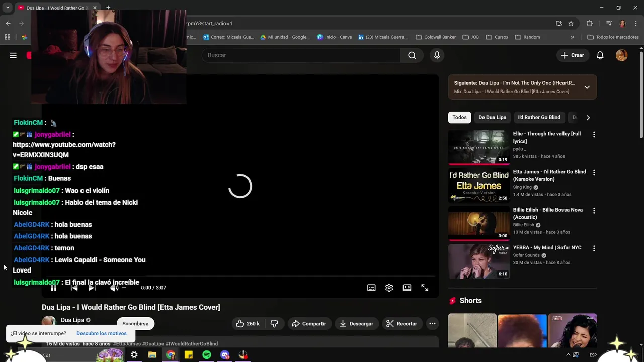Image resolution: width=644 pixels, height=362 pixels.
Task: Like the video showing 260 k
Action: tap(248, 324)
